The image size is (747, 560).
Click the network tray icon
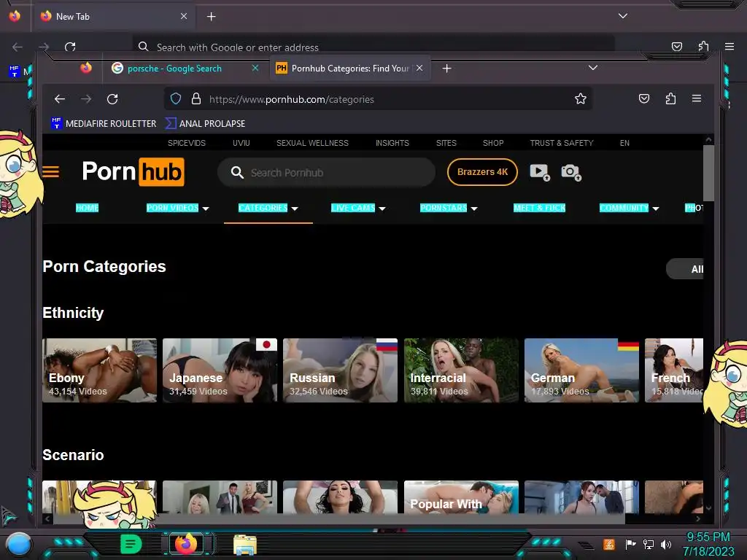coord(649,544)
